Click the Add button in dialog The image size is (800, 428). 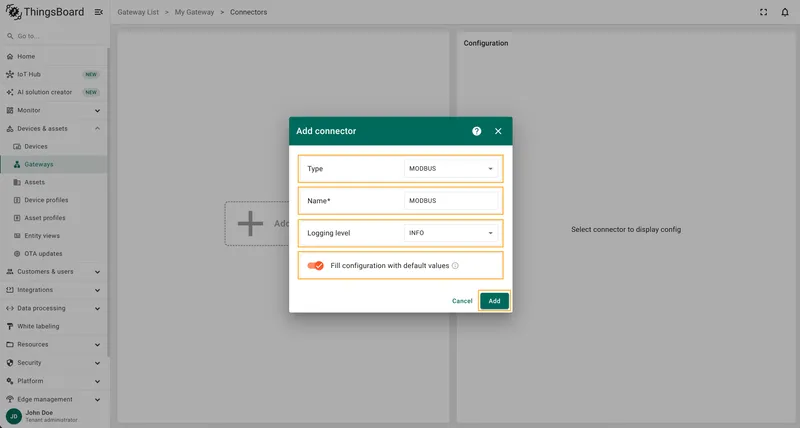click(494, 301)
